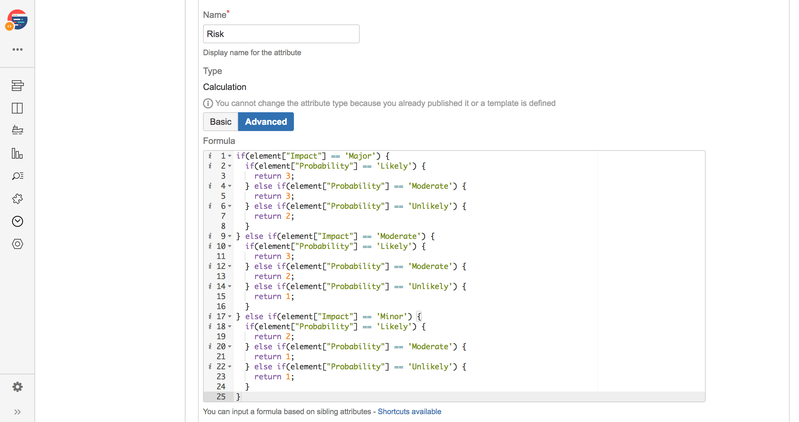This screenshot has height=422, width=799.
Task: Collapse code fold arrow on line 17
Action: (230, 317)
